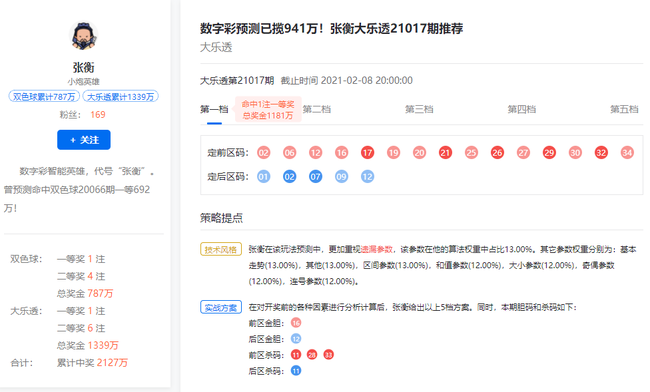Click back-zone blue ball 01
Image resolution: width=650 pixels, height=392 pixels.
(x=264, y=177)
